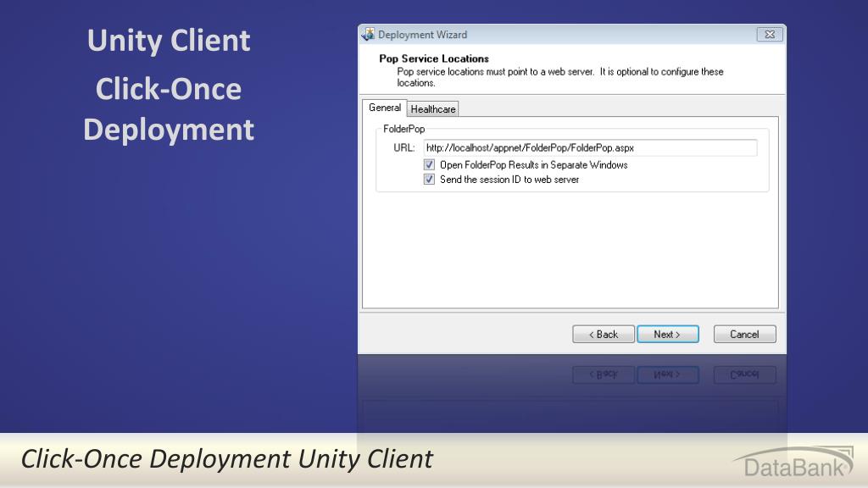Image resolution: width=868 pixels, height=488 pixels.
Task: Cancel the Deployment Wizard
Action: pyautogui.click(x=744, y=334)
